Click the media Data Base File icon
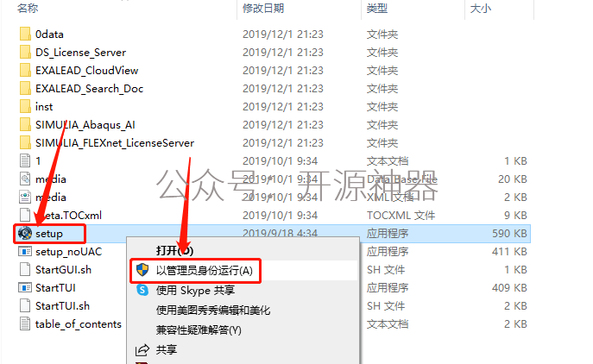 [25, 179]
